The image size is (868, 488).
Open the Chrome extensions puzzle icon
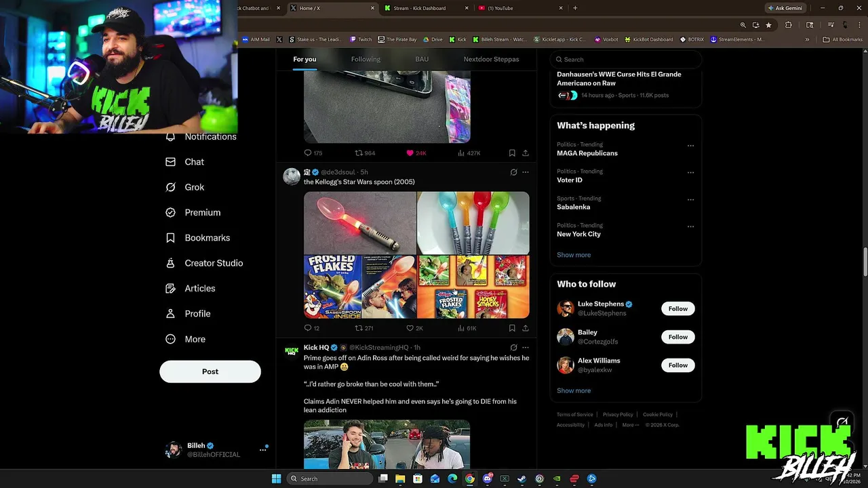click(x=788, y=25)
